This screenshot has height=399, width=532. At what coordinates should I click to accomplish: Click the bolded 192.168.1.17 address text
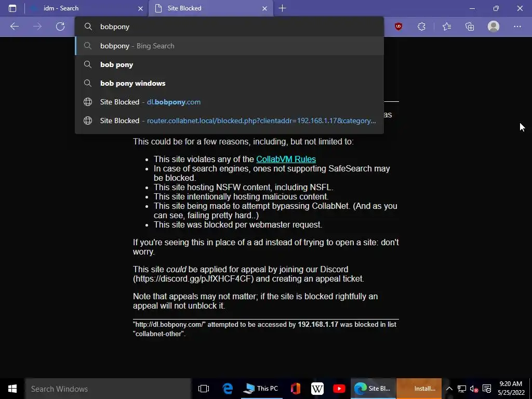point(318,324)
